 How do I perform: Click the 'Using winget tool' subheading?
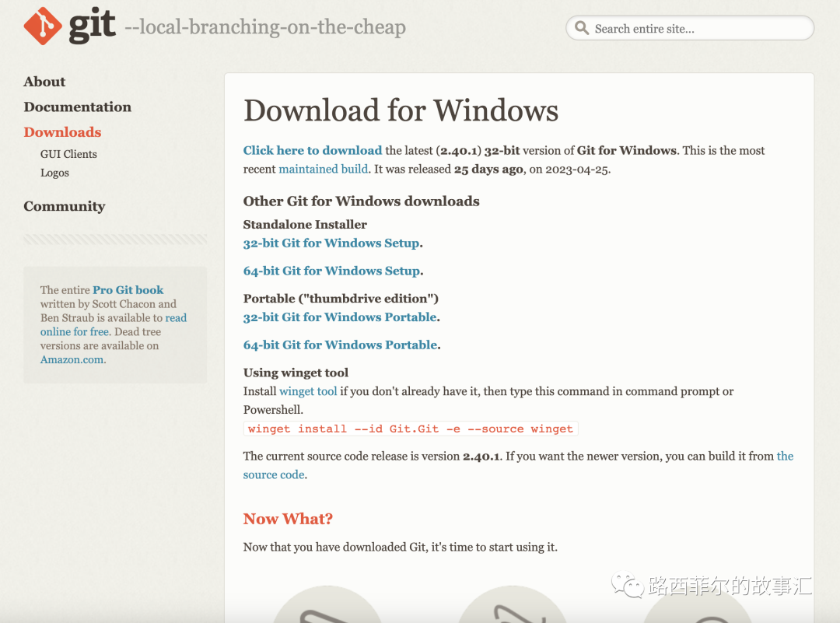click(296, 373)
